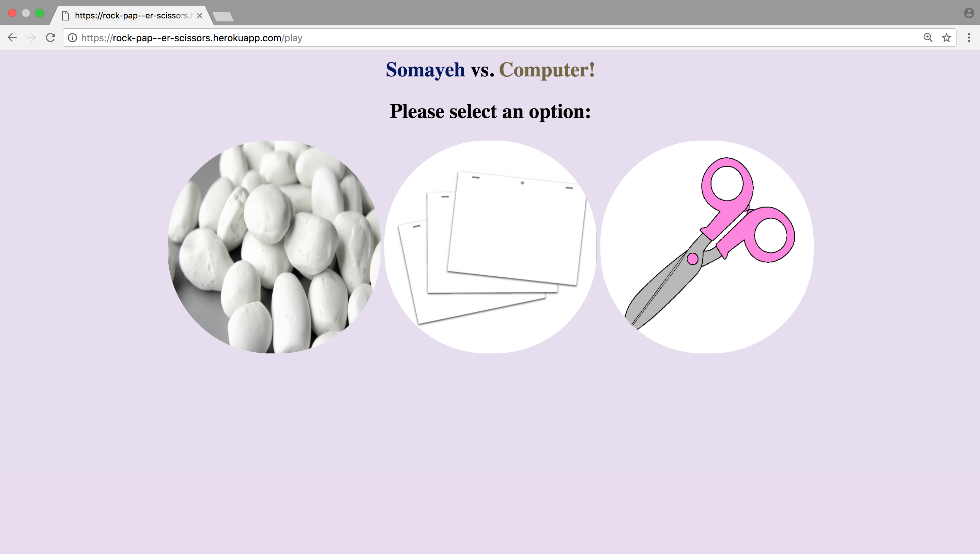View site info icon in address bar
The height and width of the screenshot is (554, 980).
click(72, 38)
